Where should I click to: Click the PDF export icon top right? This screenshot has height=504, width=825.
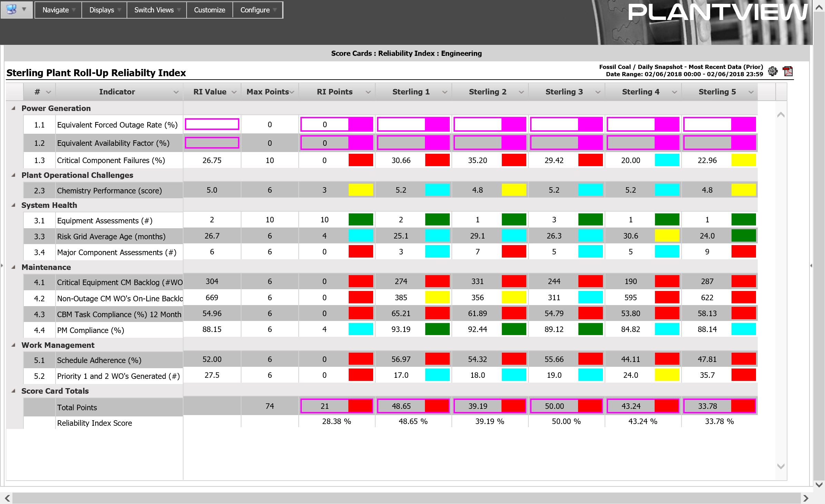[x=788, y=71]
